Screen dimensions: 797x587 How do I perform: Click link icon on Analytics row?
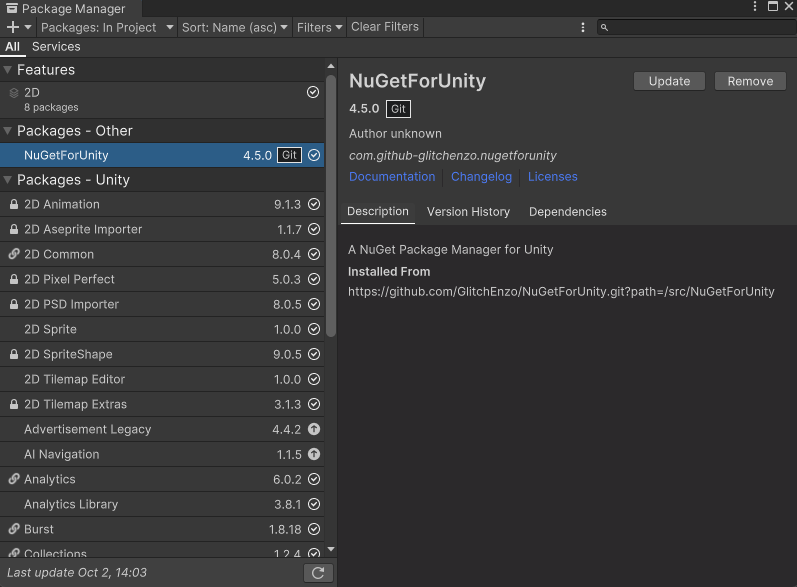pos(14,479)
